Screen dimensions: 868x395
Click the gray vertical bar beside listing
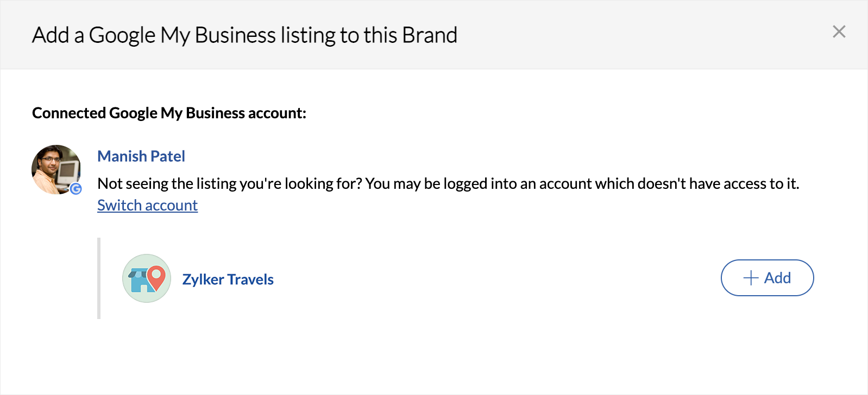tap(99, 278)
